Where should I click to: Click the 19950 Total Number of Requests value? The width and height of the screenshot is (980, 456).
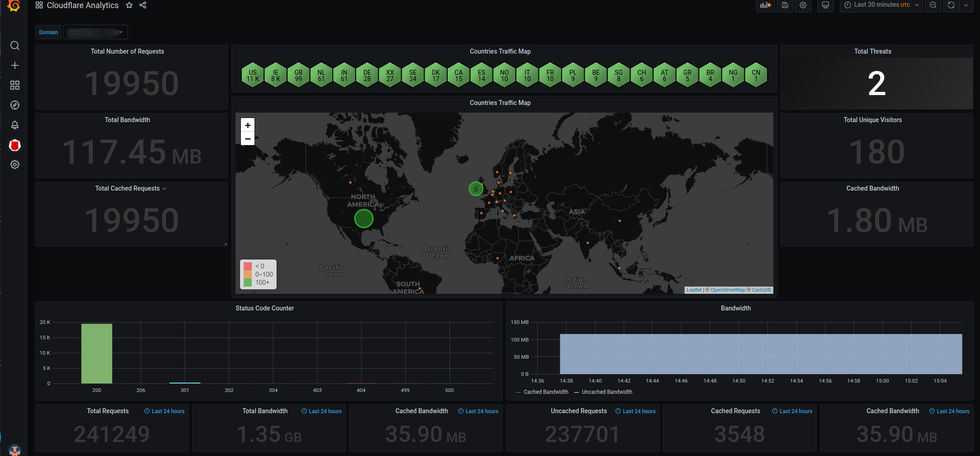(132, 83)
